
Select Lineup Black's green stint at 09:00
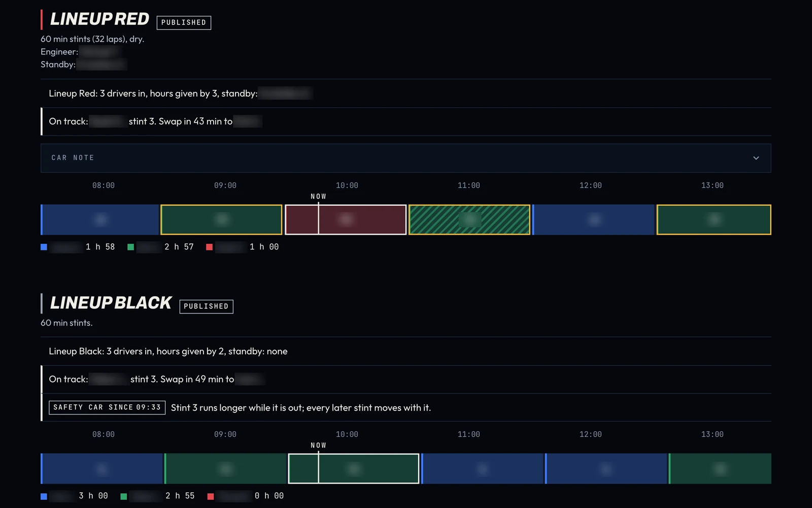[x=226, y=468]
